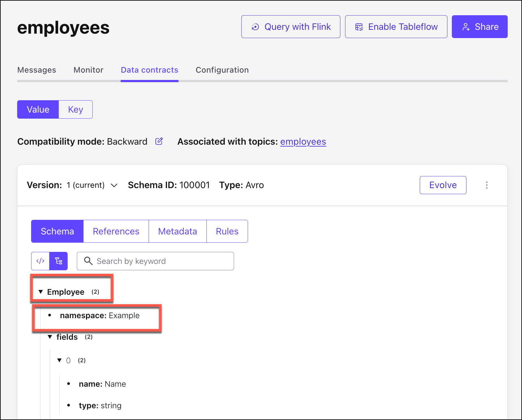Click the search magnifier icon
Screen dimensions: 522x420
(x=88, y=261)
